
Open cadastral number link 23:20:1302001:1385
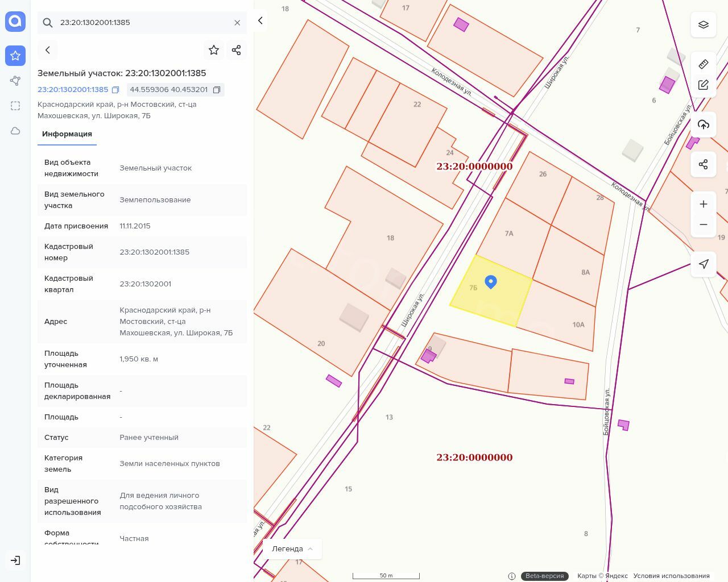73,90
